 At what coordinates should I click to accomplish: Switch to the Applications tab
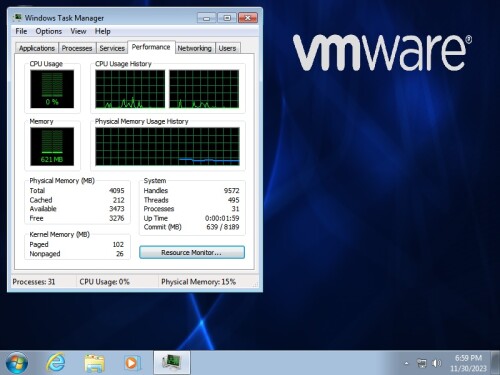click(x=37, y=48)
